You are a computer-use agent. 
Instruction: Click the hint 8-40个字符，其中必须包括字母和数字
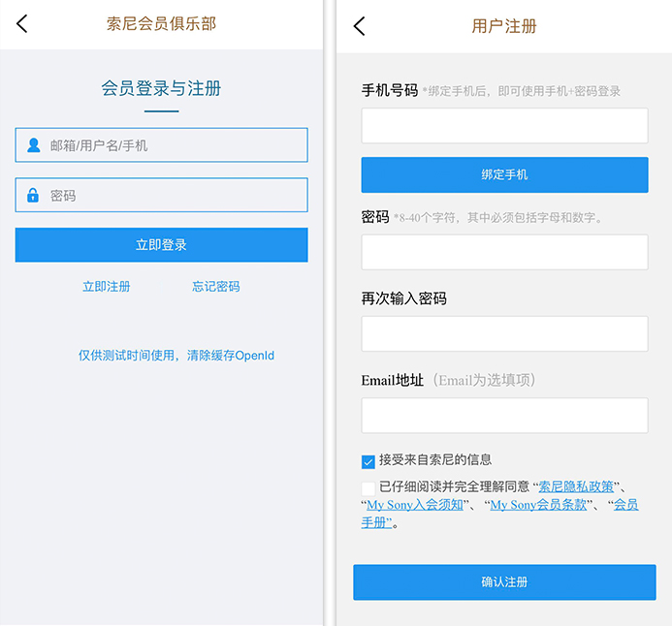tap(498, 218)
